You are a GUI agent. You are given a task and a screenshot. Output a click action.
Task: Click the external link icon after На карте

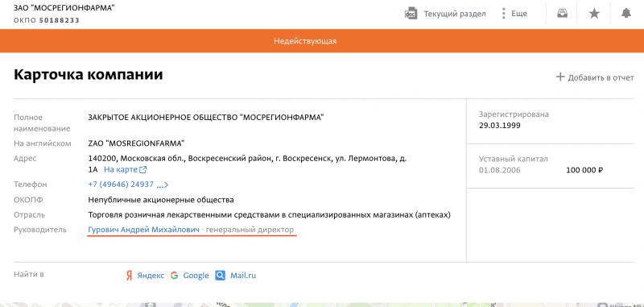143,169
